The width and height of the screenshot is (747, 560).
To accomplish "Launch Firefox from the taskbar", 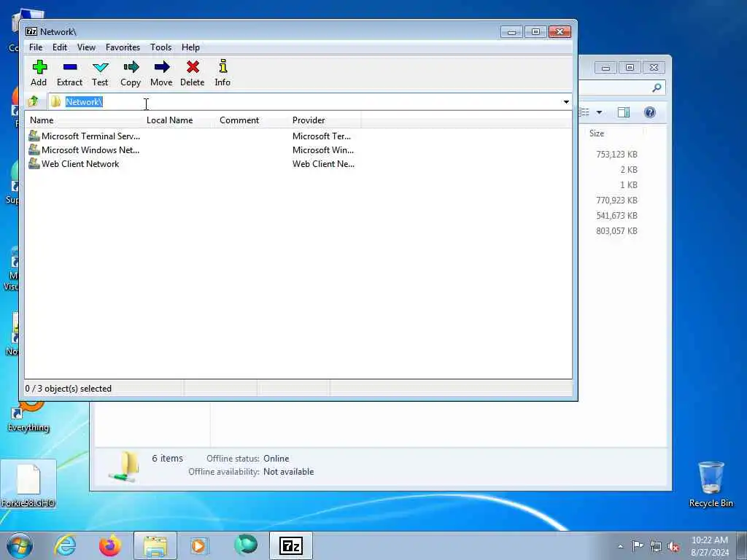I will 110,545.
